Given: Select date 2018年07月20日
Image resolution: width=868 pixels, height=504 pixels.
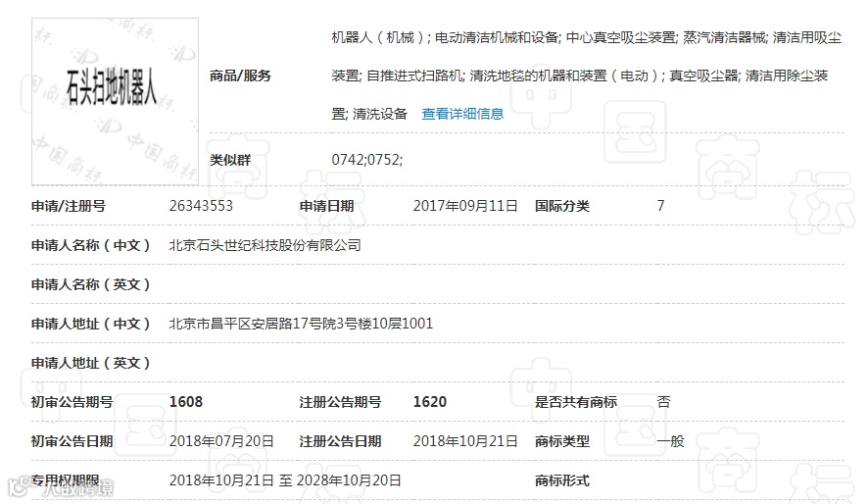Looking at the screenshot, I should pos(221,441).
